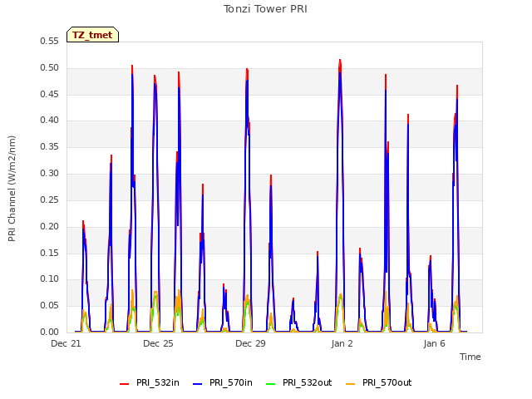
Task: Toggle the PRI_570in legend entry
Action: coord(223,382)
